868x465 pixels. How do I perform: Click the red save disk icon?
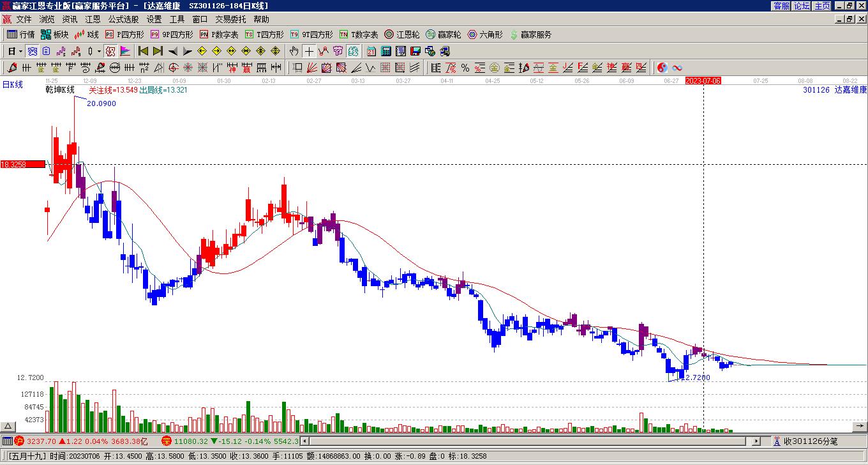[x=415, y=51]
